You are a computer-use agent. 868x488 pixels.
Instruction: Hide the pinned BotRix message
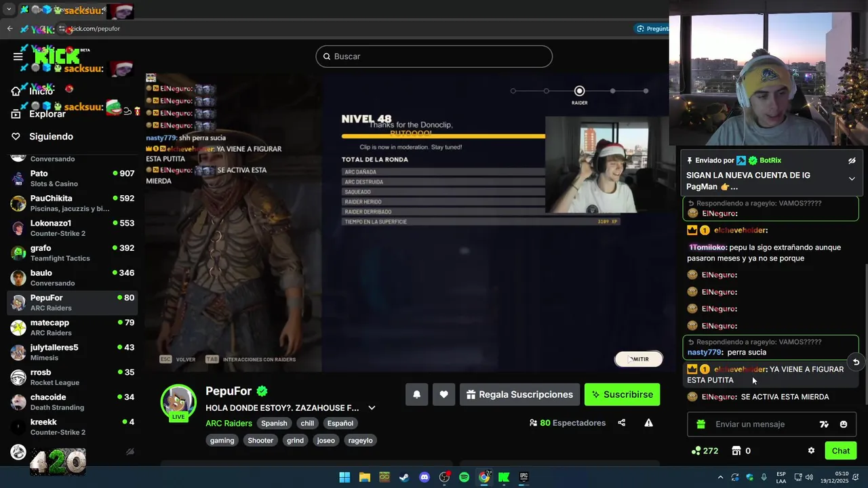coord(852,161)
